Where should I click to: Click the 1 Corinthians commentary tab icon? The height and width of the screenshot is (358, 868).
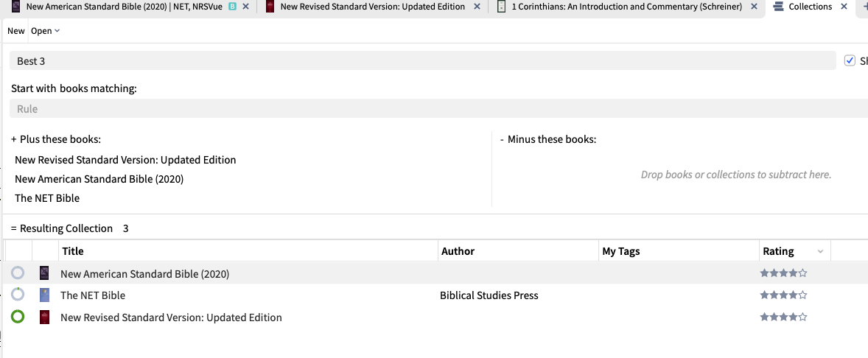(502, 7)
